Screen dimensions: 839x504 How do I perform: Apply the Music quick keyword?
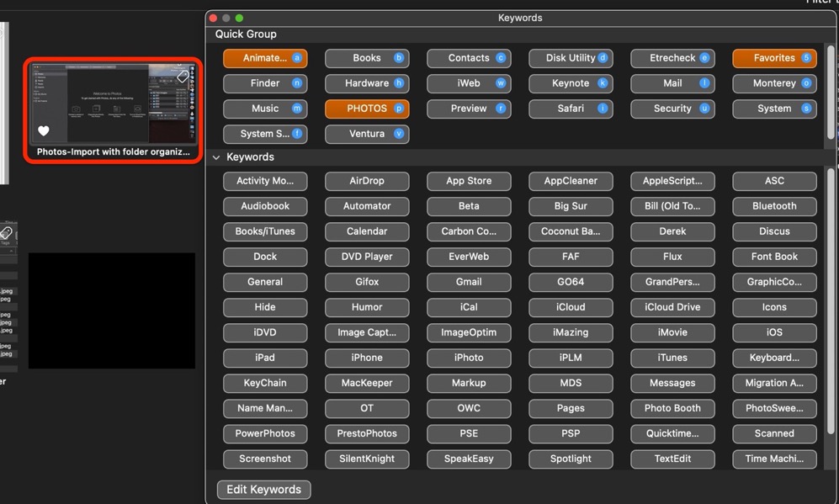pyautogui.click(x=265, y=109)
